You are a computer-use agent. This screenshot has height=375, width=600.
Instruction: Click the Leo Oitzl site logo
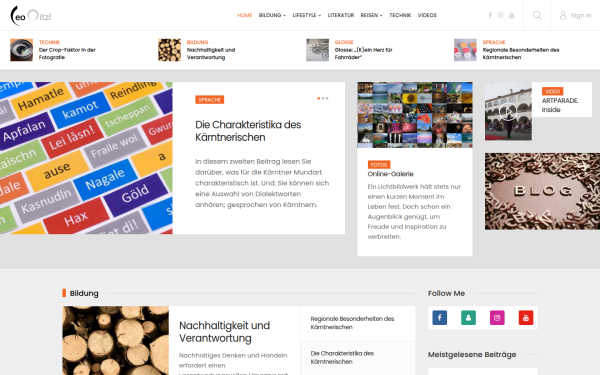tap(31, 15)
